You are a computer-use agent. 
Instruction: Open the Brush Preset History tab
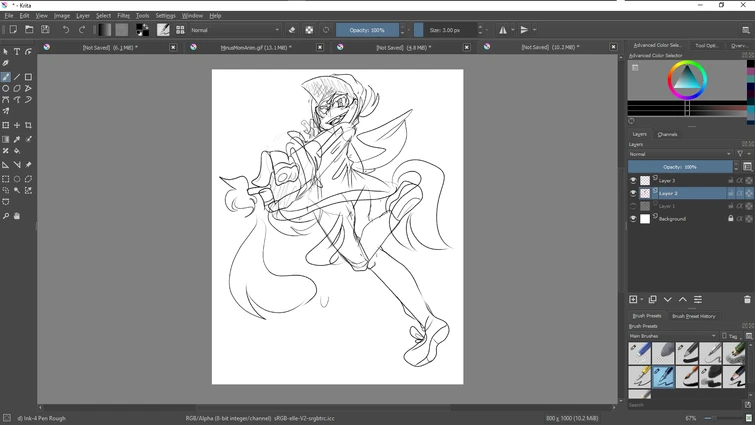tap(692, 316)
